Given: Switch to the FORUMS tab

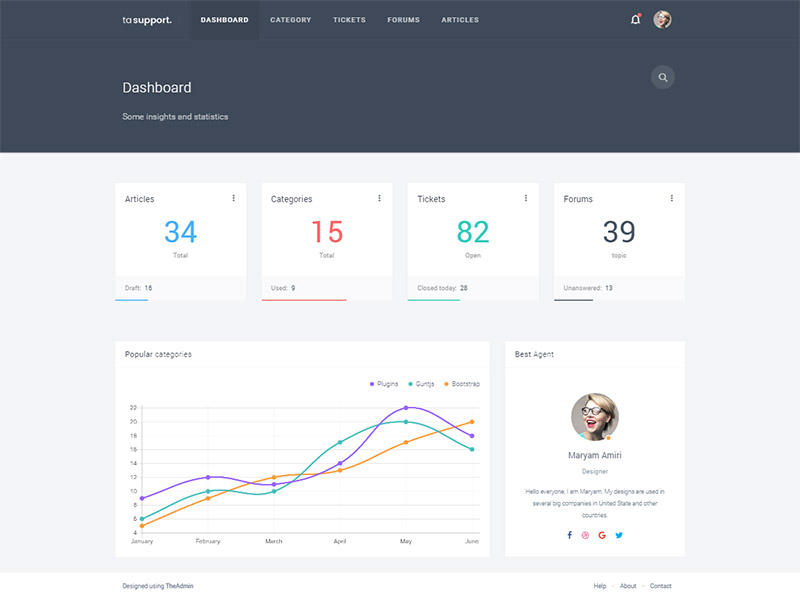Looking at the screenshot, I should point(403,19).
